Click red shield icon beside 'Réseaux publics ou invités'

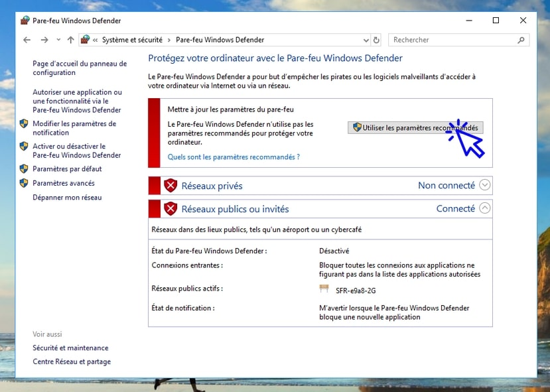click(171, 209)
